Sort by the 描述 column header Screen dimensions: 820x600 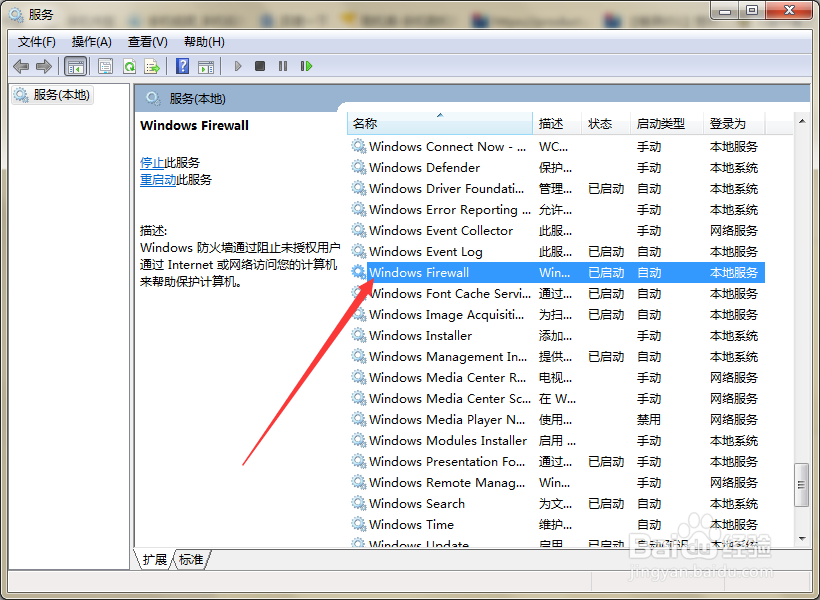(x=557, y=124)
